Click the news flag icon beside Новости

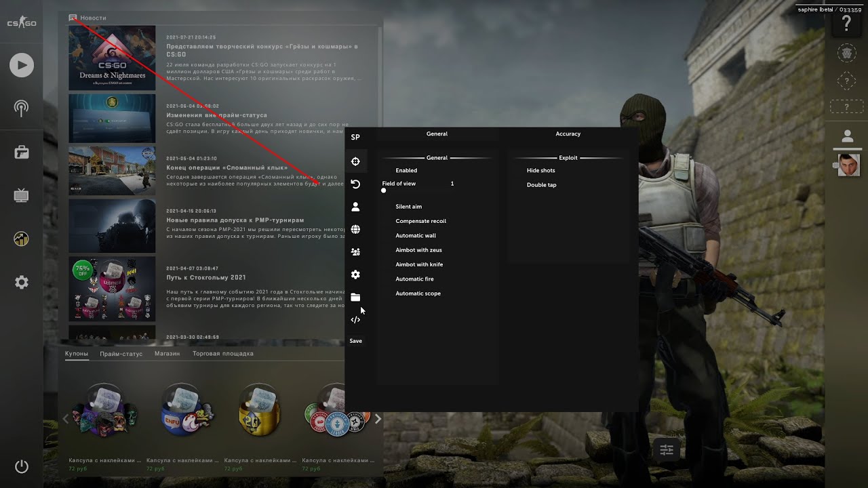pyautogui.click(x=73, y=18)
